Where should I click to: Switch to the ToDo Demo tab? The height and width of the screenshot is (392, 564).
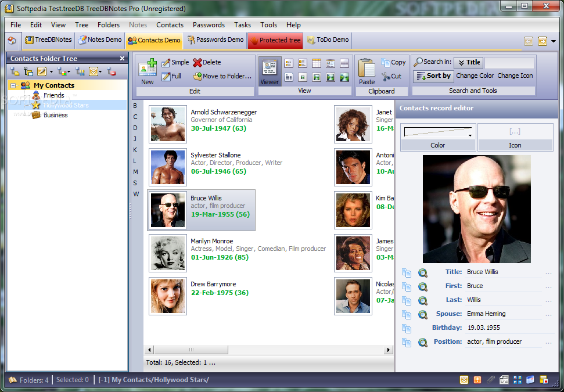[328, 40]
